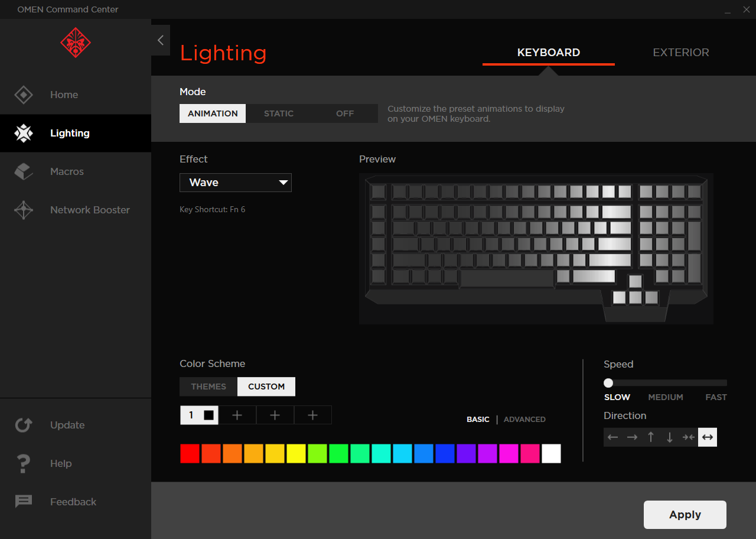Switch to the Keyboard tab
756x539 pixels.
(x=549, y=53)
